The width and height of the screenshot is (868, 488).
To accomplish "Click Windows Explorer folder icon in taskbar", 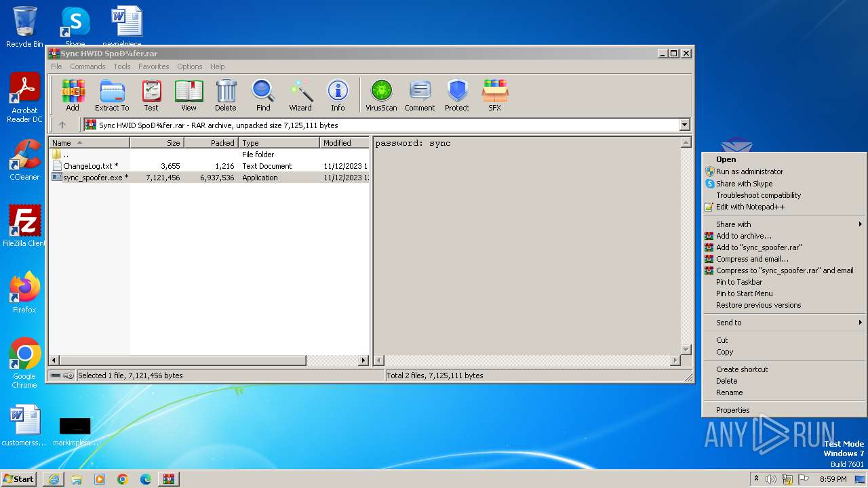I will tap(77, 479).
